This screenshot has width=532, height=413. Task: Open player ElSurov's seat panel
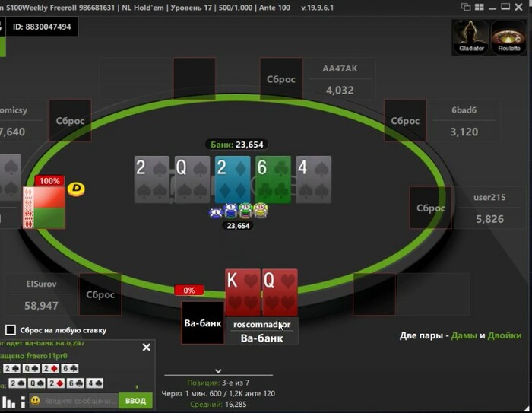41,294
